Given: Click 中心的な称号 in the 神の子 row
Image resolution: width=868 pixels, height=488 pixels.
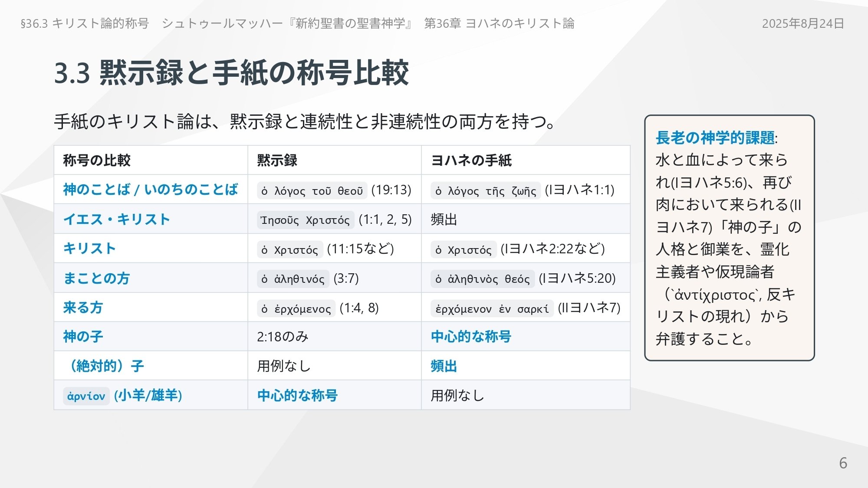Looking at the screenshot, I should (x=471, y=336).
